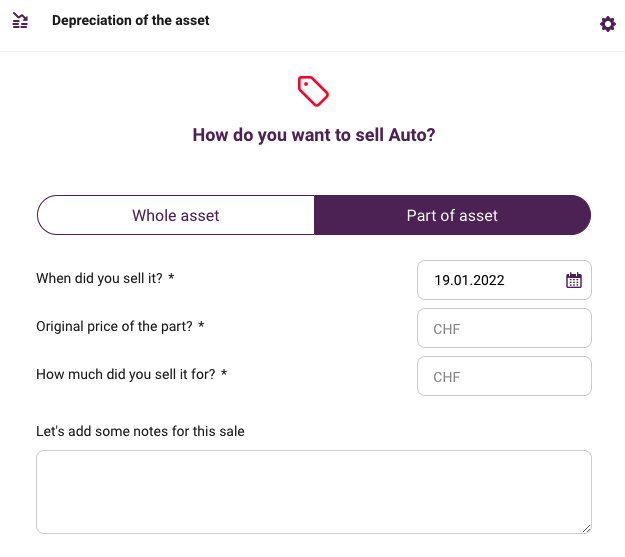The image size is (625, 557).
Task: Click the asterisk after "Original price of the part?"
Action: pos(201,324)
